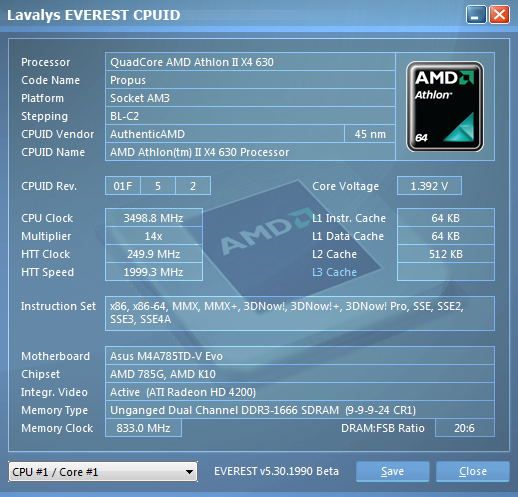This screenshot has height=497, width=518.
Task: Click the Memory Clock value 833.0 MHz
Action: click(143, 428)
